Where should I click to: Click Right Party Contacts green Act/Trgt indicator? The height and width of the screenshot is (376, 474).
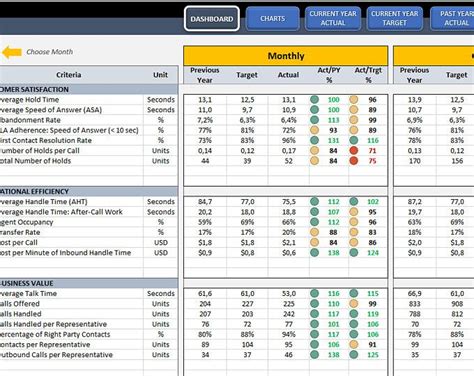[354, 334]
